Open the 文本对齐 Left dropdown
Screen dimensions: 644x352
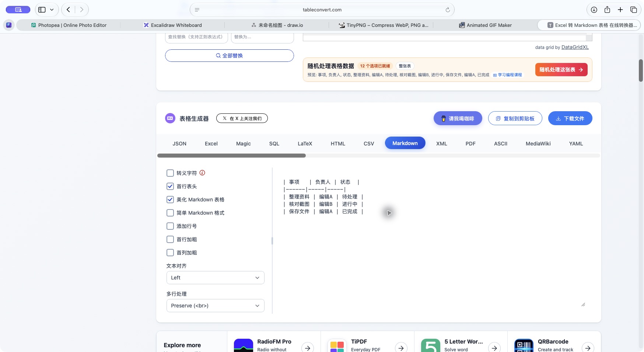[216, 278]
